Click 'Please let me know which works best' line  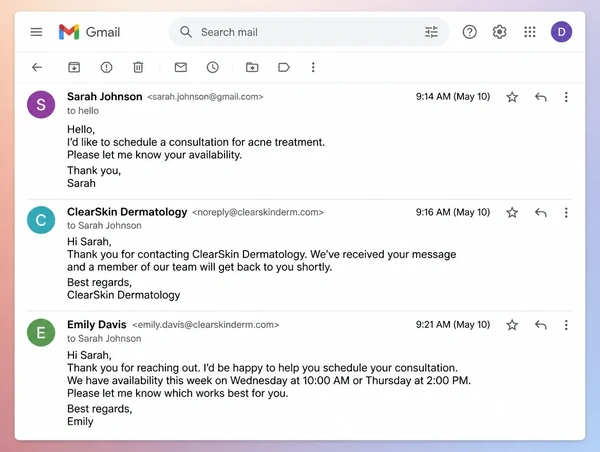(x=178, y=393)
